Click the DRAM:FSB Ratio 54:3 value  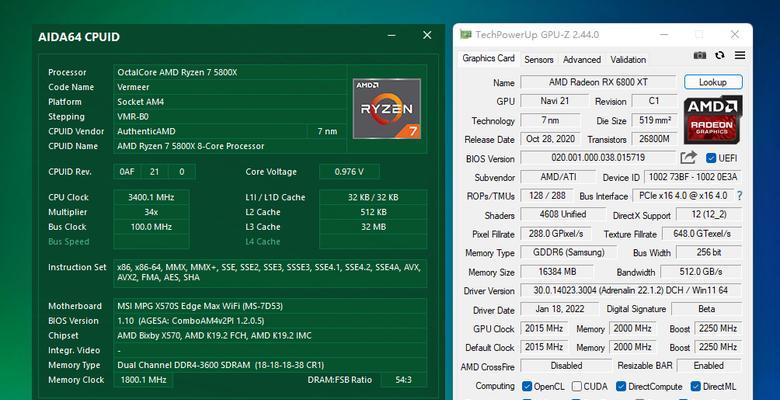(x=403, y=380)
